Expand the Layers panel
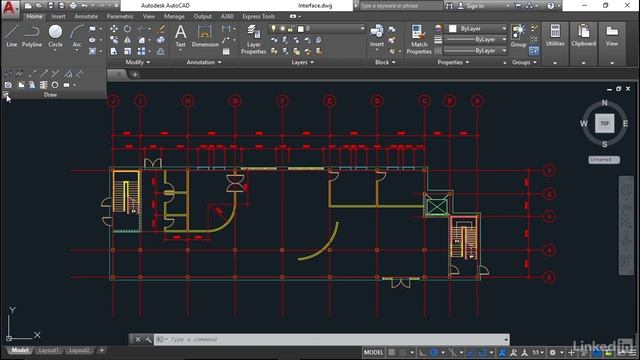 302,62
